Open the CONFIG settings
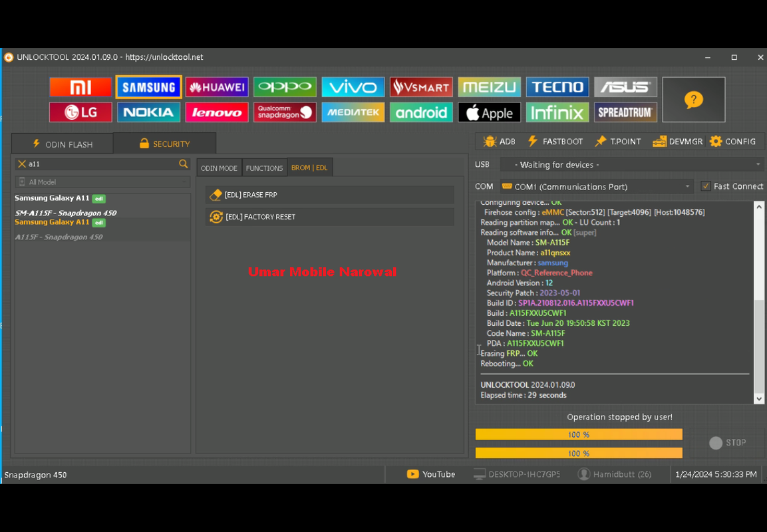 733,141
